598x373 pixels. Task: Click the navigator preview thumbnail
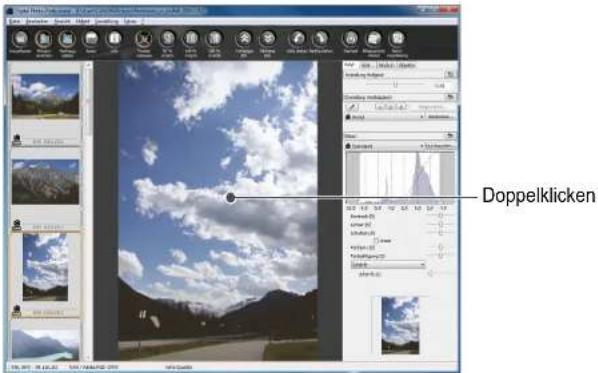400,325
